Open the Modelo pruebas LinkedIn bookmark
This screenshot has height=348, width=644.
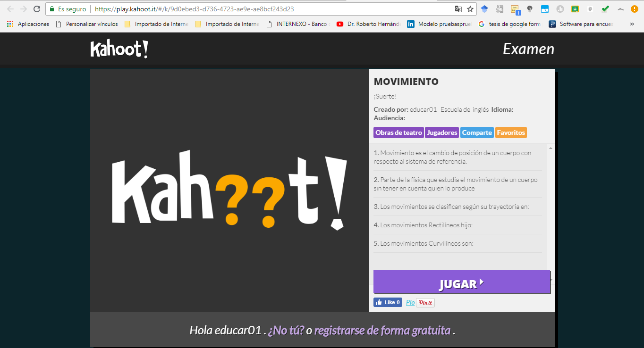[x=440, y=24]
